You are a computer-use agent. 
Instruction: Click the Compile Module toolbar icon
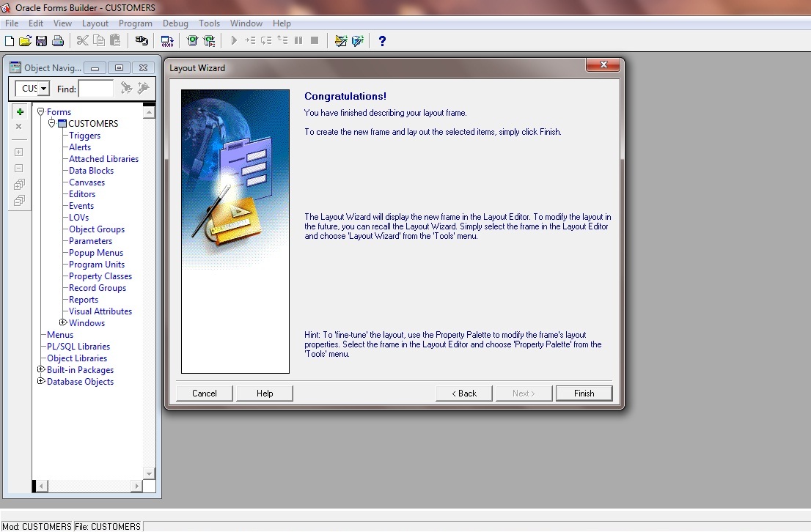point(166,41)
